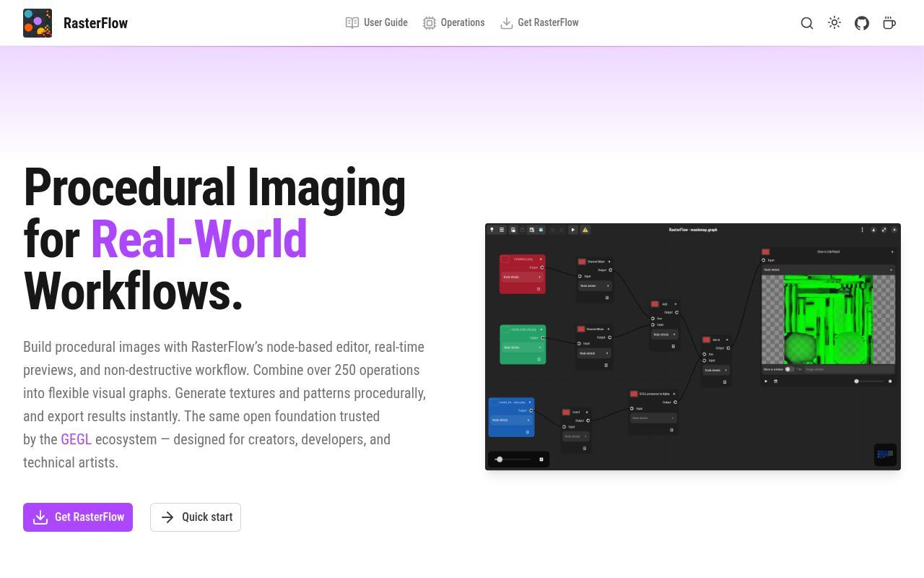
Task: Toggle the light/dark theme sun icon
Action: click(x=834, y=23)
